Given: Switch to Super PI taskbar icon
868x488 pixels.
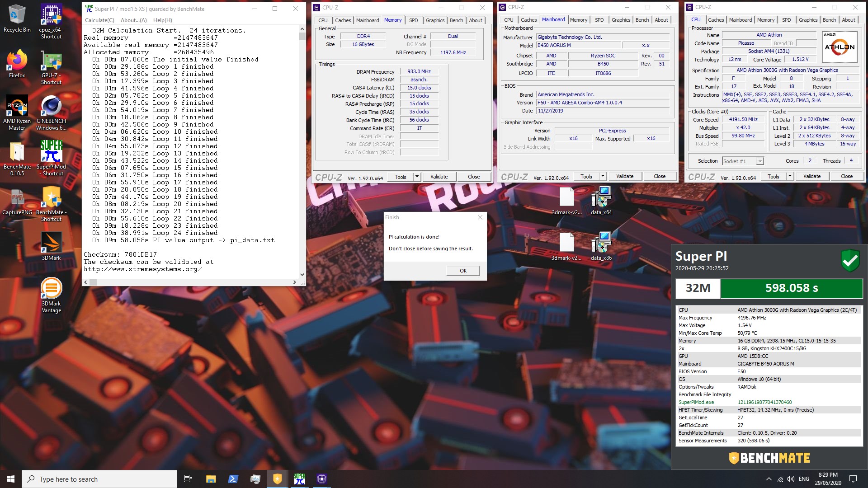Looking at the screenshot, I should point(299,479).
